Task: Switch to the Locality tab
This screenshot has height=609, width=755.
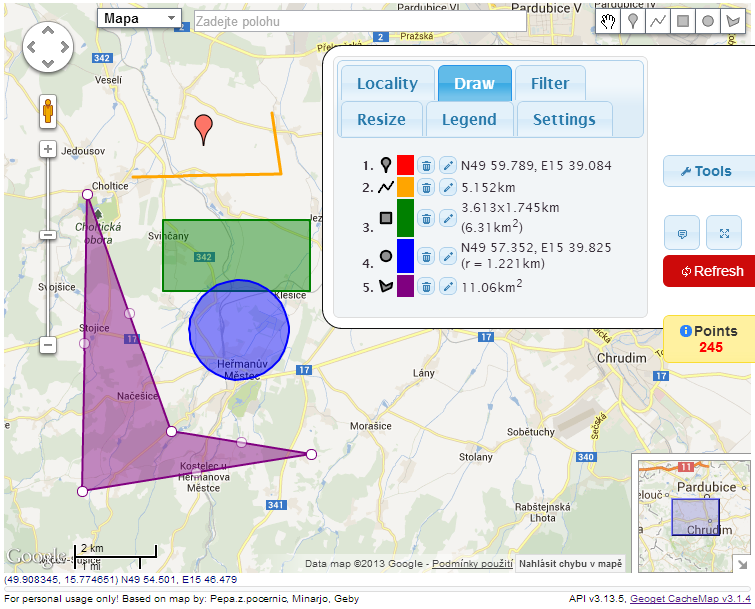Action: point(387,84)
